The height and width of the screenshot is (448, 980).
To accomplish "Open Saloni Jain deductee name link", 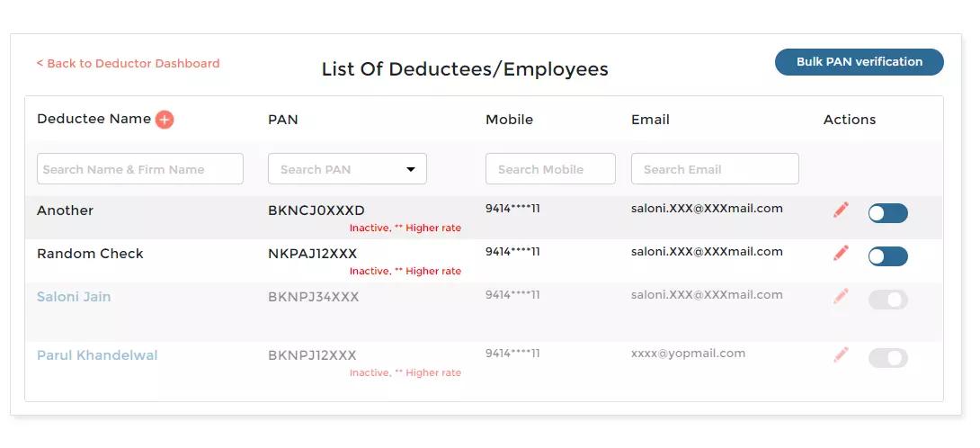I will 74,297.
